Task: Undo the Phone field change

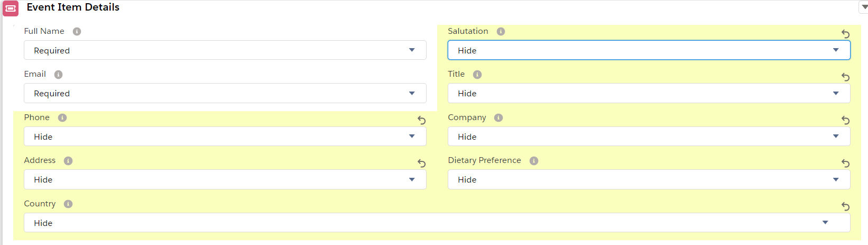Action: click(421, 121)
